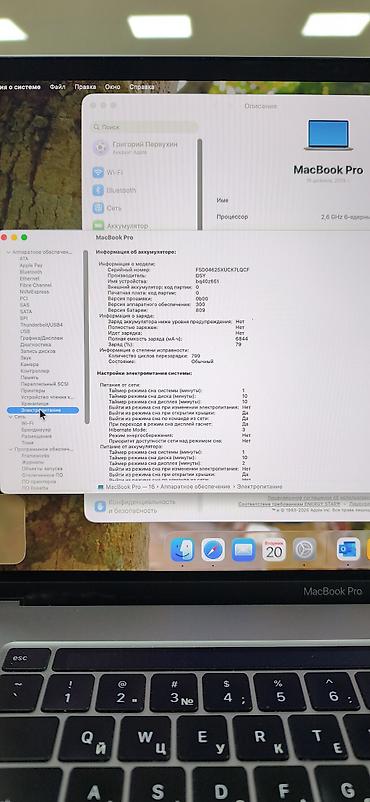
Task: Click the Wi-Fi icon in System Settings sidebar
Action: (98, 172)
